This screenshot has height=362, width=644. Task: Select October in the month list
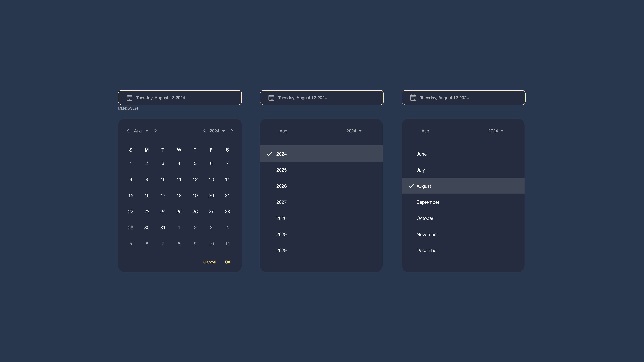tap(463, 218)
